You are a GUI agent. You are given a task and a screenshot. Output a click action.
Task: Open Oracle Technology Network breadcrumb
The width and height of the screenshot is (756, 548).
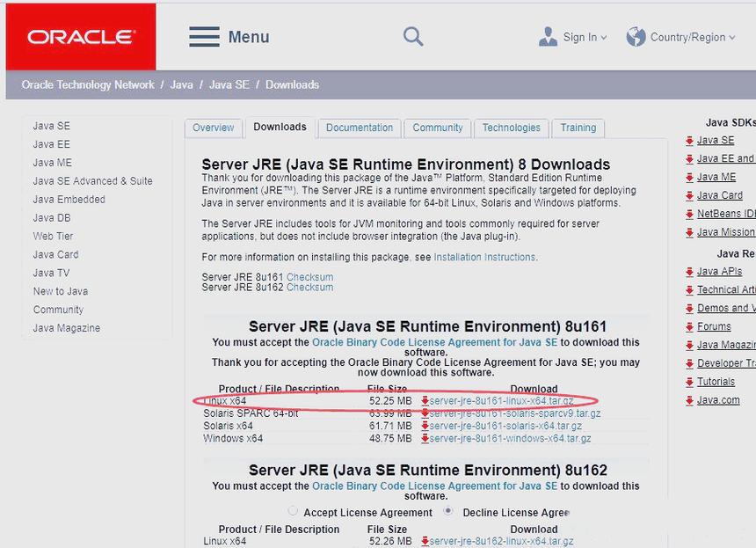pyautogui.click(x=88, y=85)
